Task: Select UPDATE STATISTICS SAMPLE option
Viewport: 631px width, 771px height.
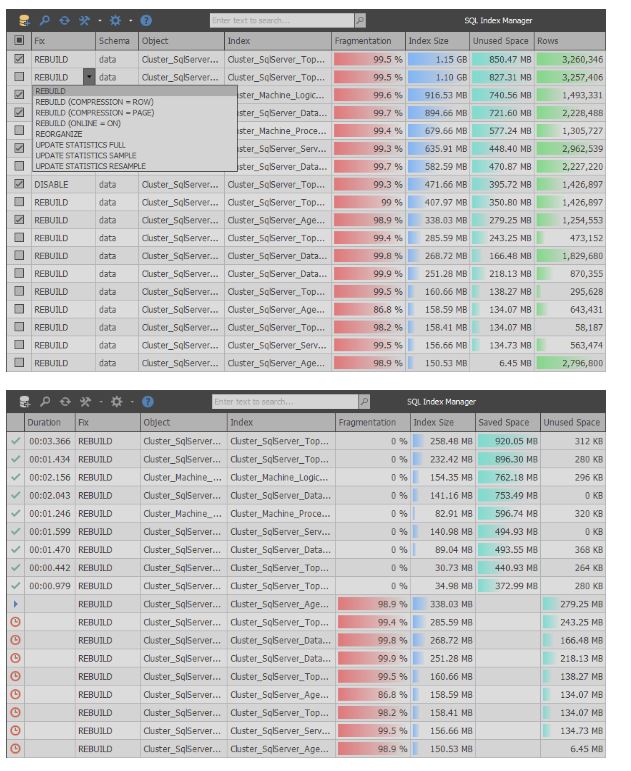Action: (135, 155)
